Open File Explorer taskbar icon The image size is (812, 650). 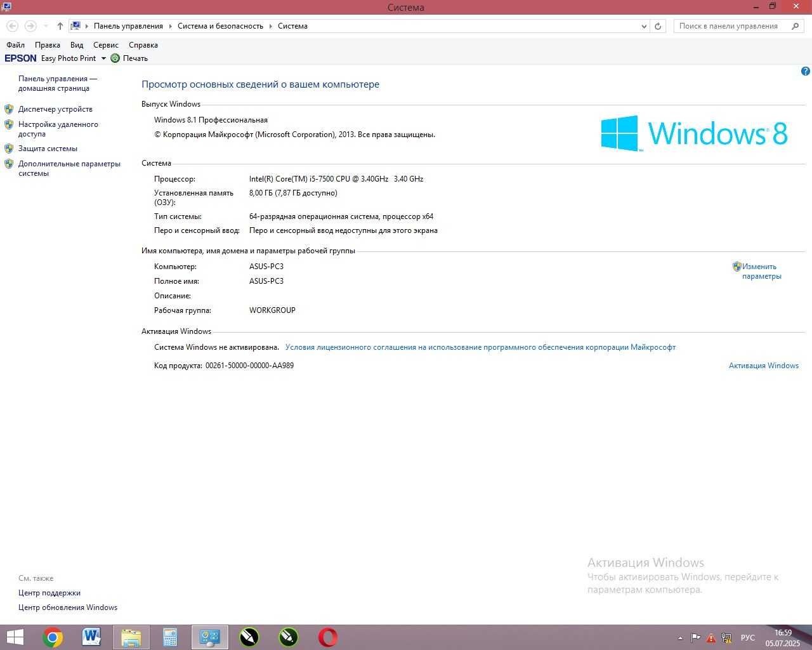pyautogui.click(x=131, y=637)
